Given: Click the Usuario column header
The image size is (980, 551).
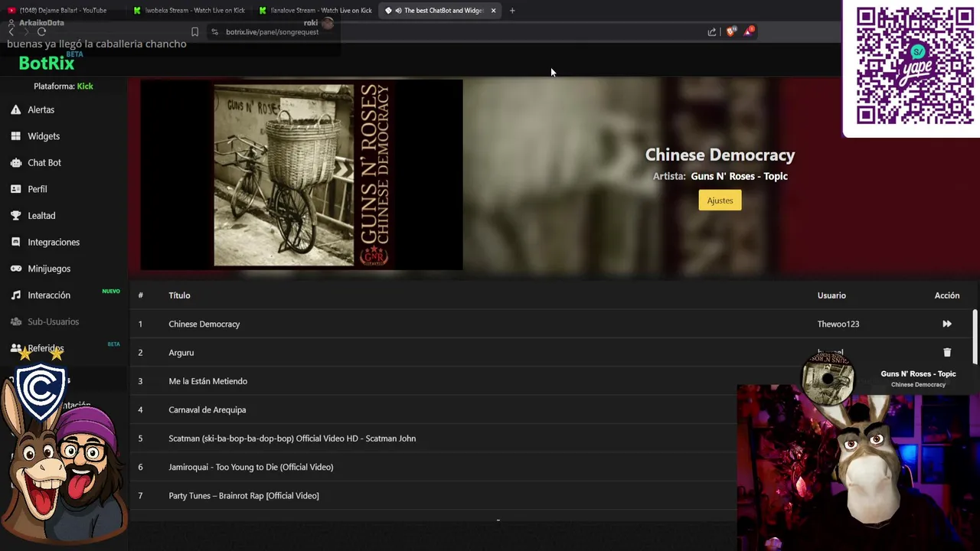Looking at the screenshot, I should pyautogui.click(x=831, y=295).
